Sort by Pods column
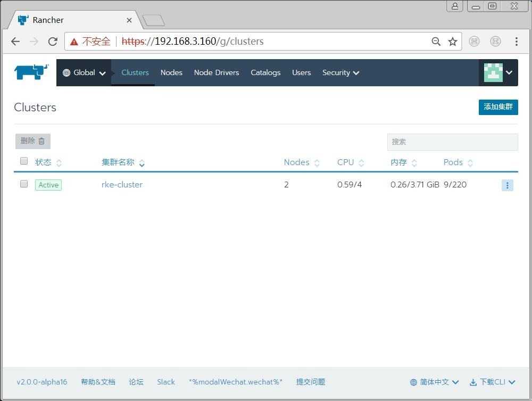This screenshot has width=532, height=401. pos(458,162)
